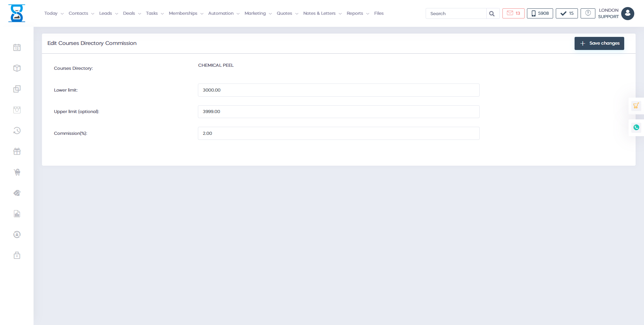Viewport: 644px width, 325px height.
Task: Click the lock icon at the sidebar bottom
Action: coord(17,255)
